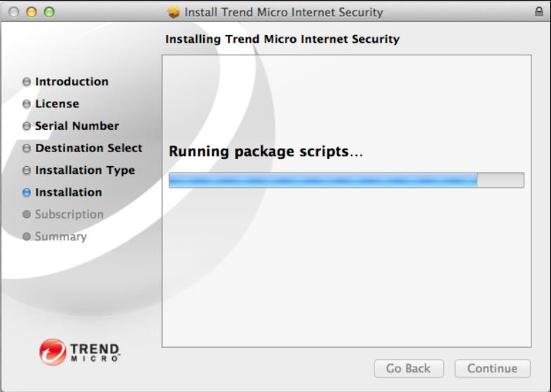The height and width of the screenshot is (392, 551).
Task: Click the bullet beside the Introduction step
Action: point(27,82)
